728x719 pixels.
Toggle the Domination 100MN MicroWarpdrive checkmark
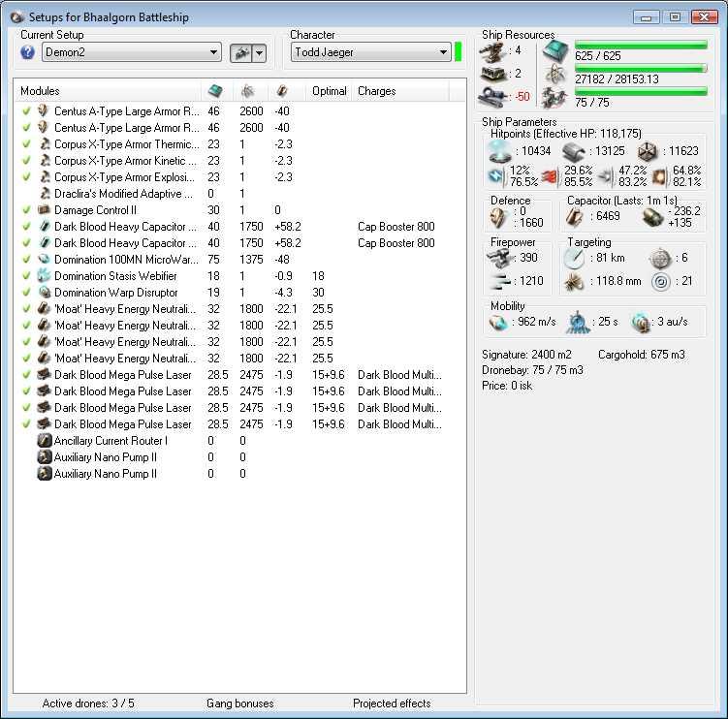[x=26, y=259]
